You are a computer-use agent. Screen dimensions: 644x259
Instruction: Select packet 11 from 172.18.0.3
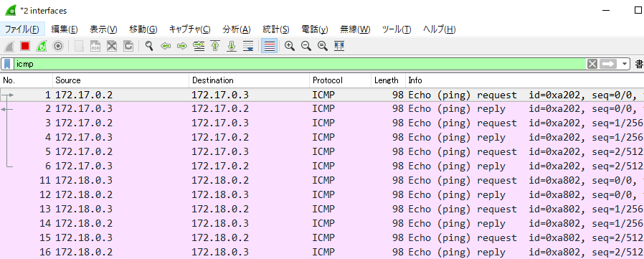tap(322, 181)
